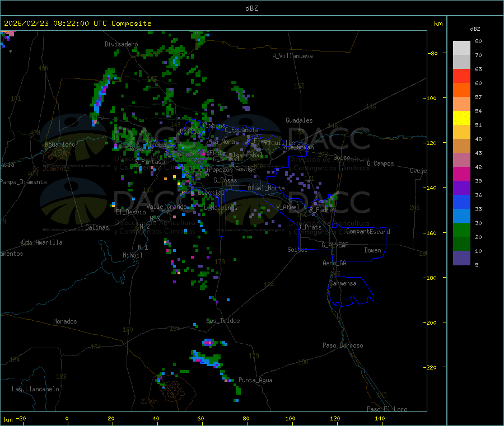The height and width of the screenshot is (426, 504).
Task: Click the Punta_Agua map label
Action: 255,380
